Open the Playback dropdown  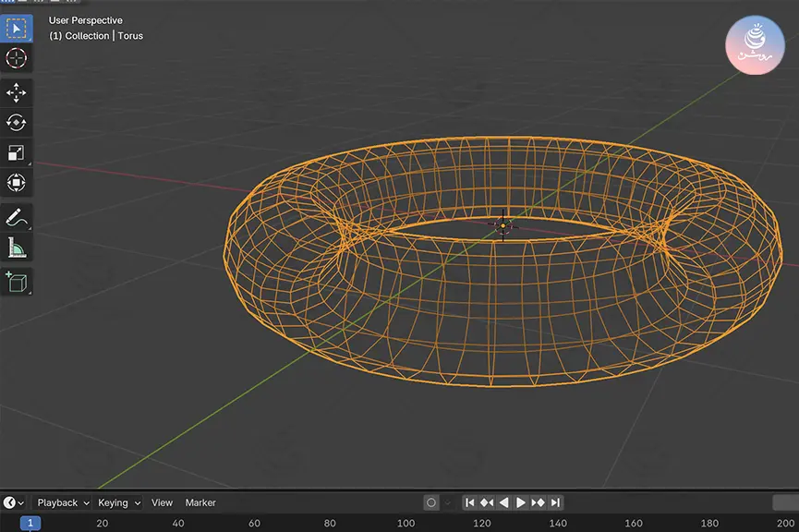(x=63, y=502)
